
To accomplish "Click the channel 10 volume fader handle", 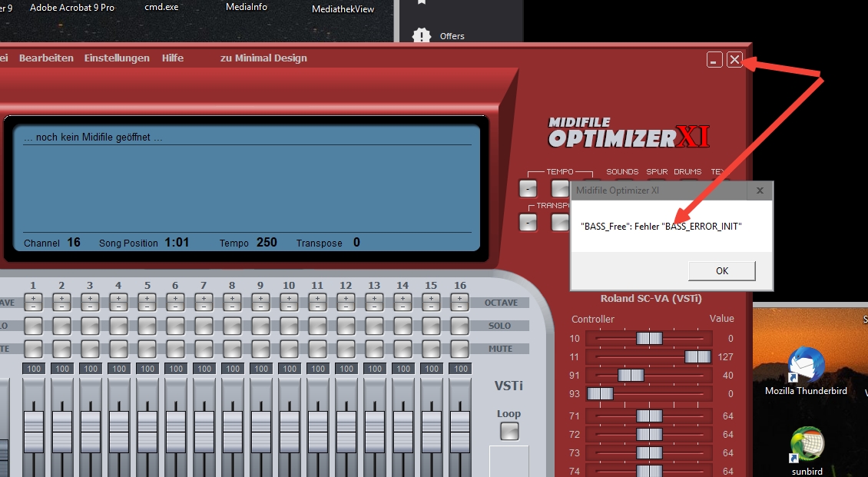I will (x=290, y=432).
